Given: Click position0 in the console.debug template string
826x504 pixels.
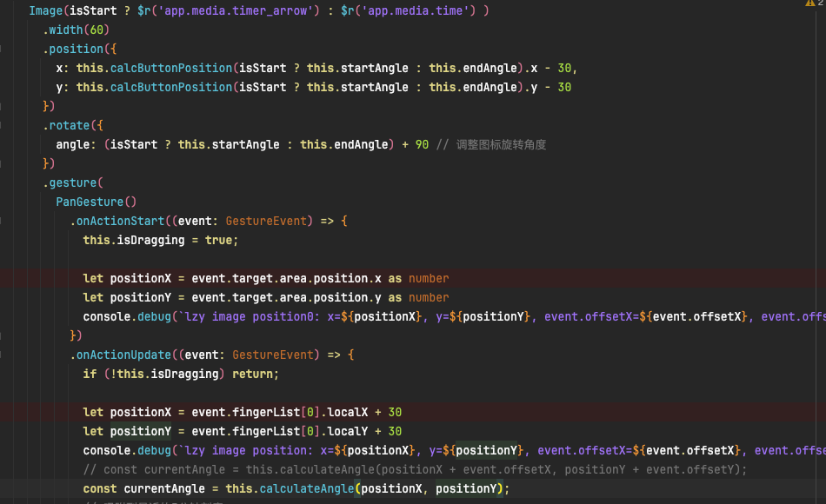Looking at the screenshot, I should [283, 316].
